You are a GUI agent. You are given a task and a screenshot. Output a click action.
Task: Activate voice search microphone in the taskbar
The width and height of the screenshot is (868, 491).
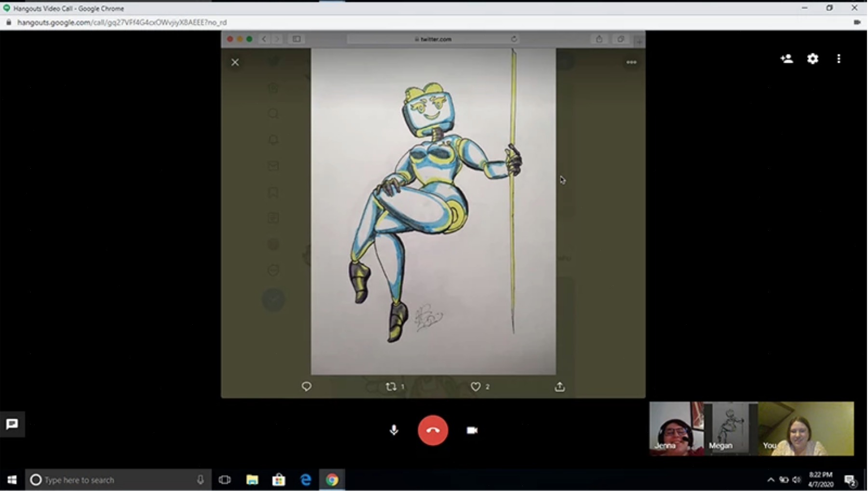click(200, 479)
